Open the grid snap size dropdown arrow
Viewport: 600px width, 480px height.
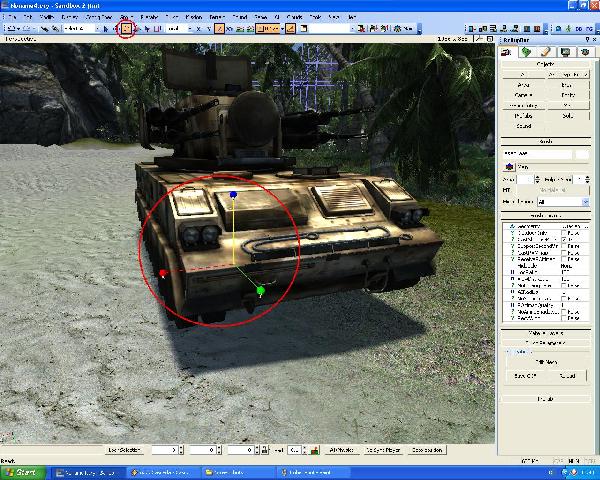(x=283, y=29)
